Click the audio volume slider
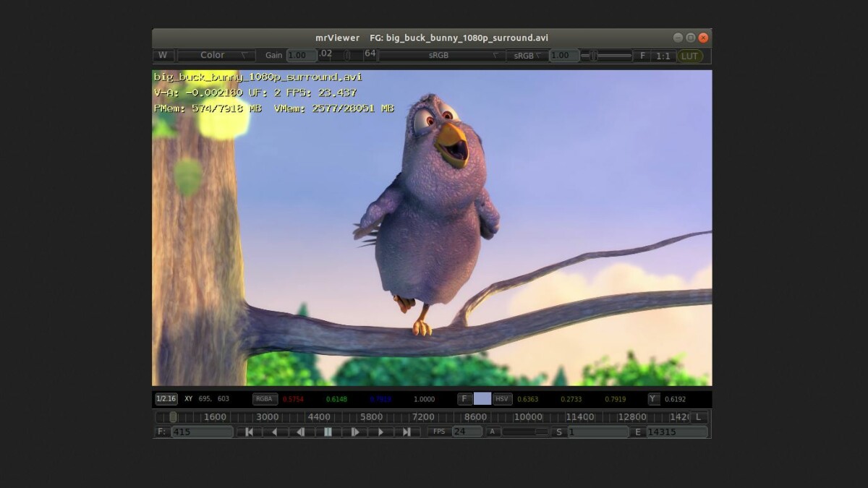This screenshot has height=488, width=868. pos(525,432)
